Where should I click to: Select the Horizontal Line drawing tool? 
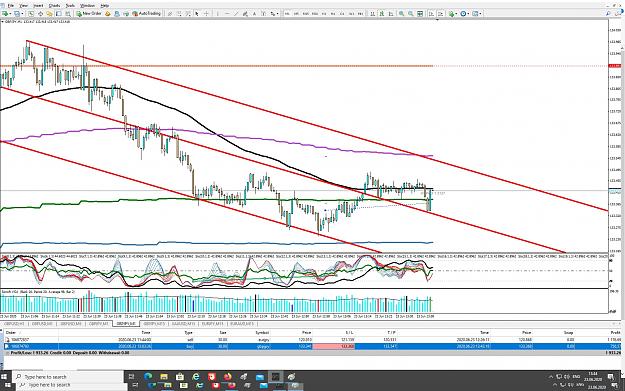click(227, 14)
